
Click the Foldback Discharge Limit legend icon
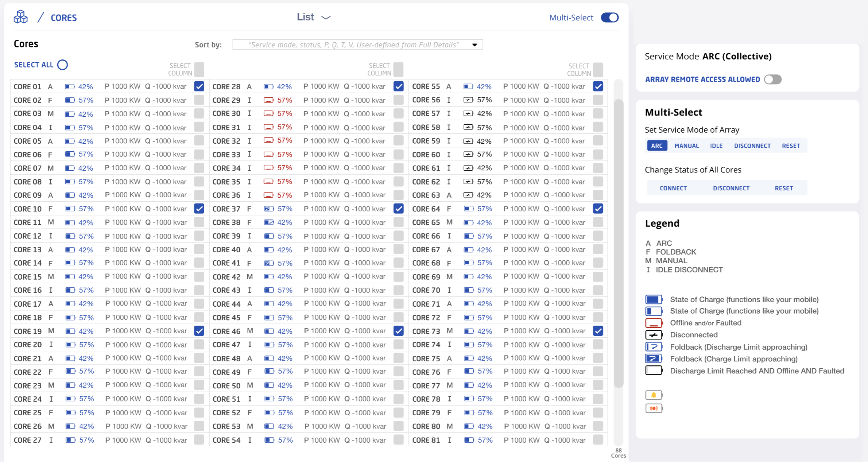click(654, 347)
